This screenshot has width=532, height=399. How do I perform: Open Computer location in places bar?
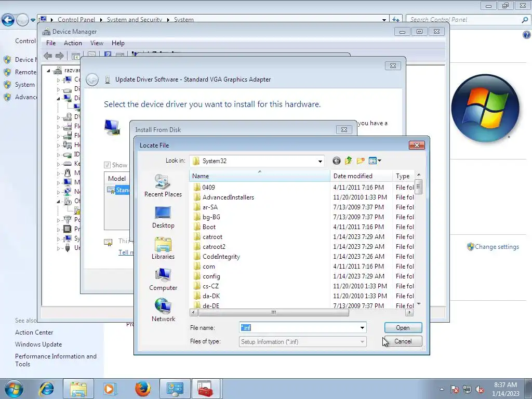coord(163,280)
